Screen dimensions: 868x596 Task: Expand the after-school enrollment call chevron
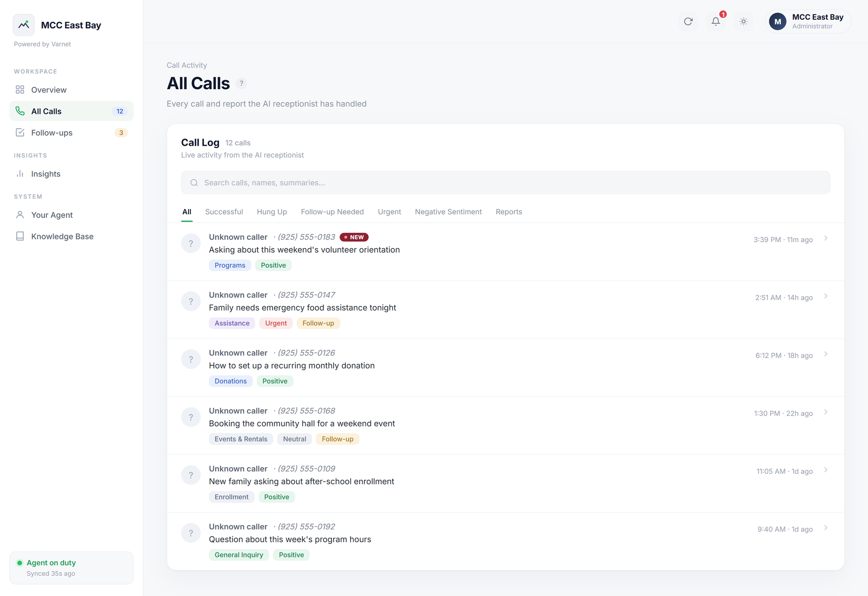(x=826, y=470)
